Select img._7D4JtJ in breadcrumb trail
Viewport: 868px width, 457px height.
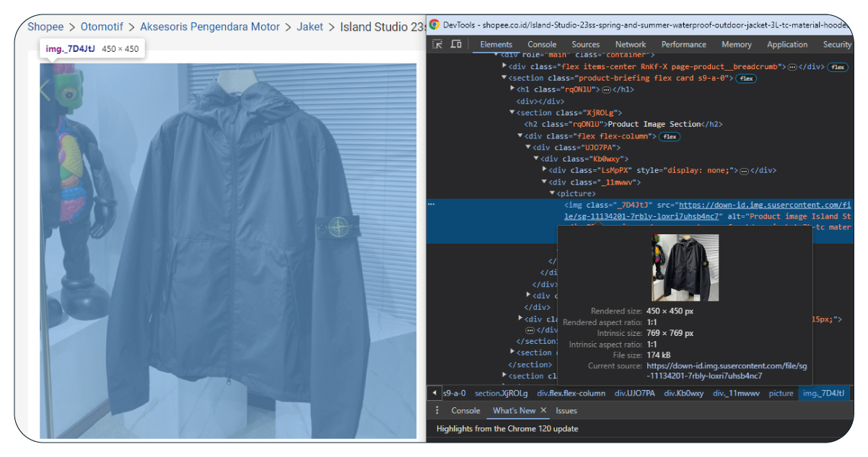coord(823,393)
